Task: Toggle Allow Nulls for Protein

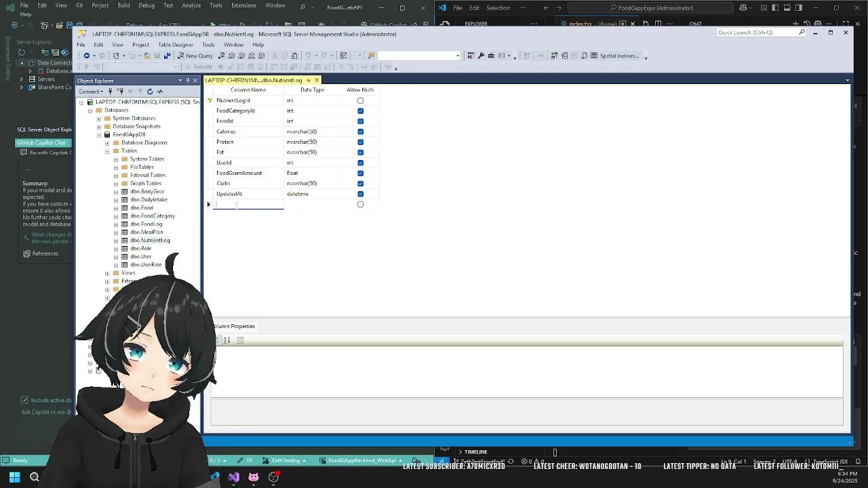Action: 360,142
